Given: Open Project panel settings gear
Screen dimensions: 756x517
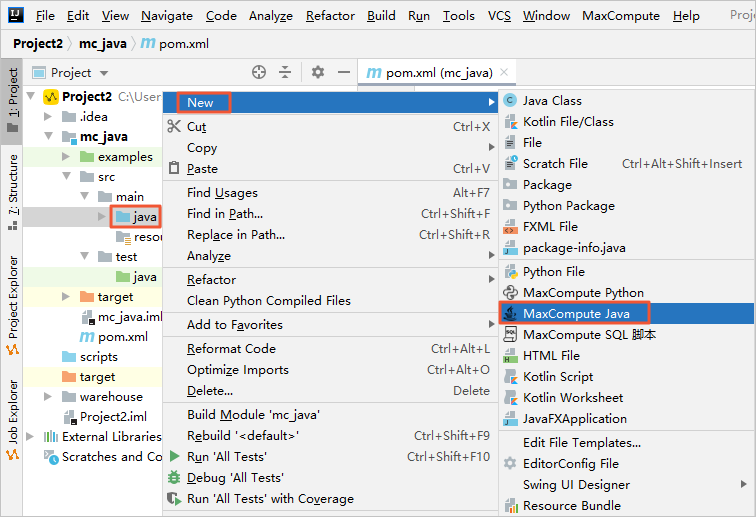Looking at the screenshot, I should 318,72.
